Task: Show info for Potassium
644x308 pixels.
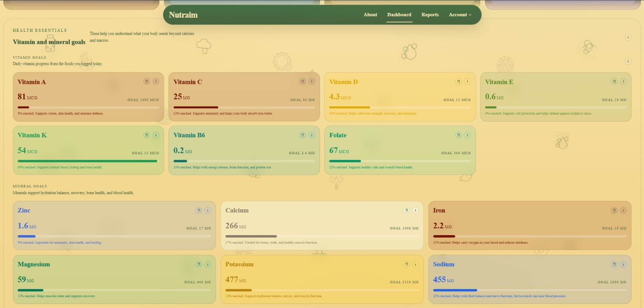Action: pos(415,264)
